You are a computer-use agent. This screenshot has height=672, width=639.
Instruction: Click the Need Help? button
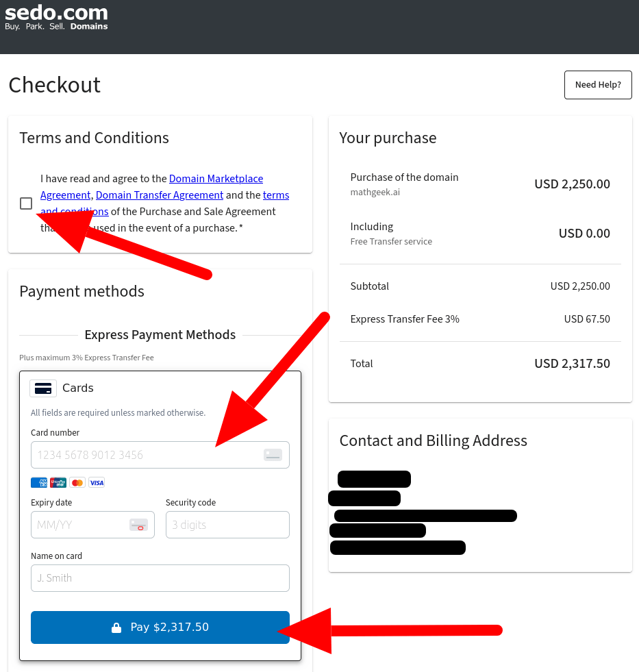pyautogui.click(x=598, y=85)
